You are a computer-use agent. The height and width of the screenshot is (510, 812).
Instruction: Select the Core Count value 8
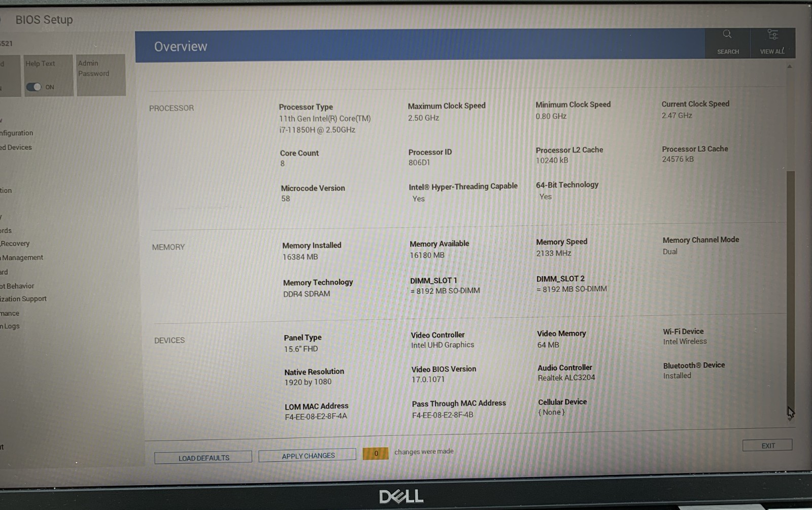tap(283, 163)
